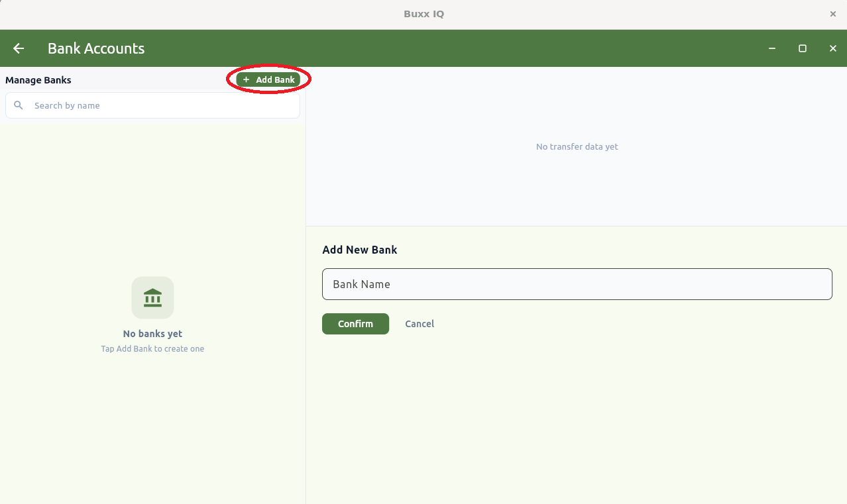Click the 'Bank Accounts' page title
This screenshot has height=504, width=847.
(x=96, y=48)
